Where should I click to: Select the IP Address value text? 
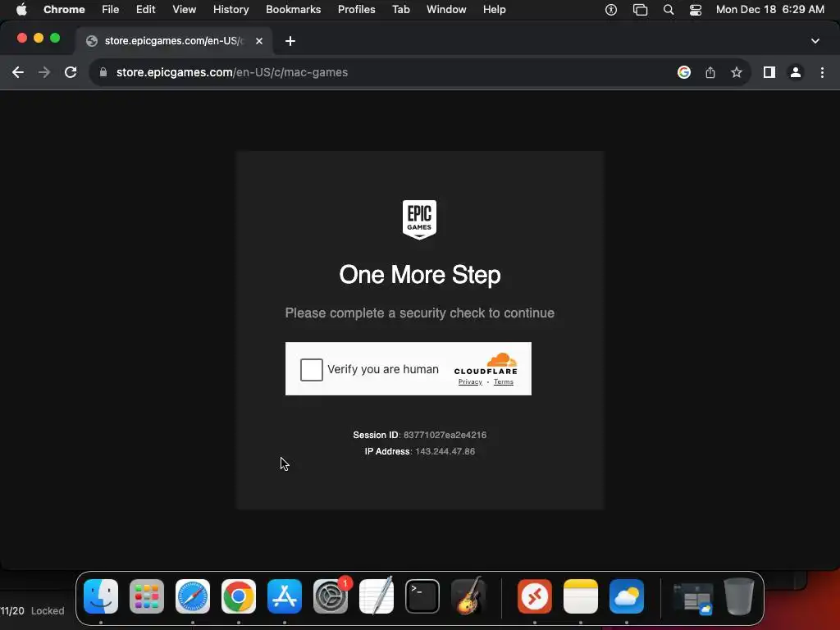(445, 452)
